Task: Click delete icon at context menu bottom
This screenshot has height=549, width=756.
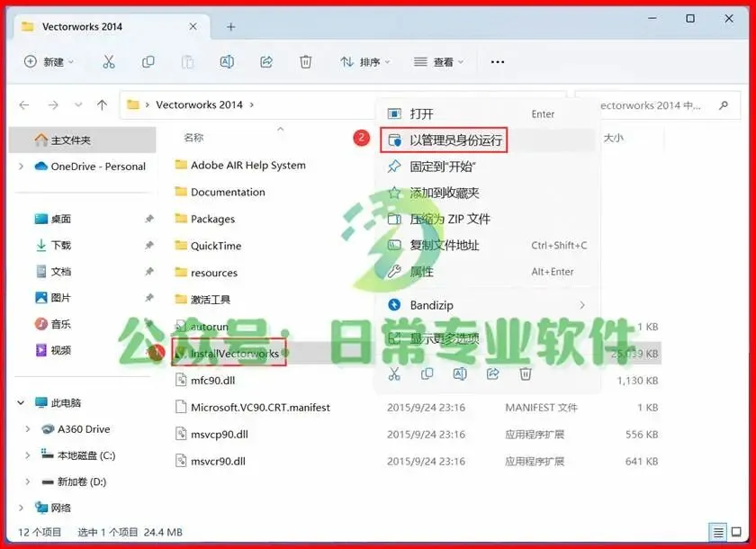Action: tap(526, 373)
